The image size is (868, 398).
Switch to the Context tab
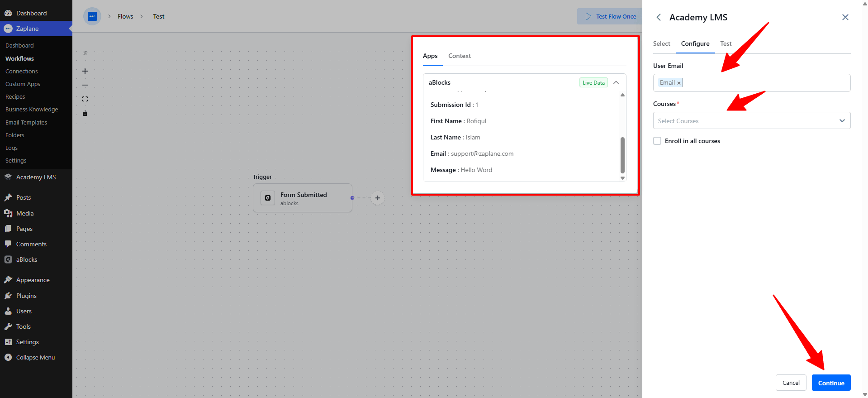[x=460, y=56]
